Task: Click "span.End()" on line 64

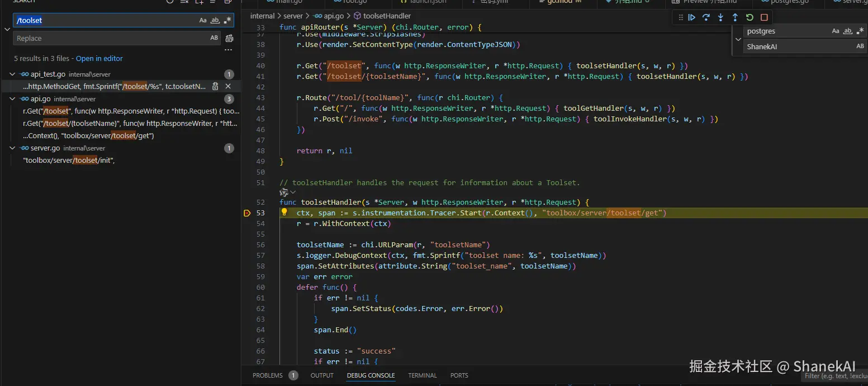Action: [x=335, y=329]
